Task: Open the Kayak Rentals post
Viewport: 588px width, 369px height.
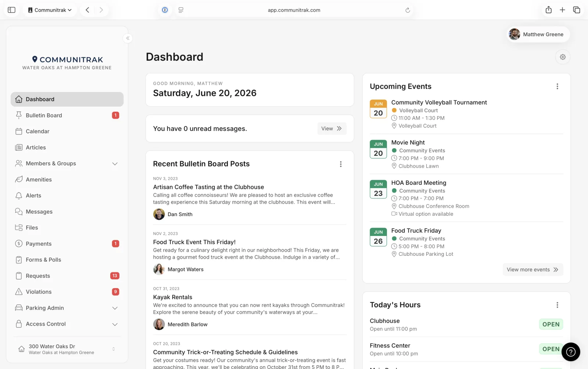Action: [173, 297]
